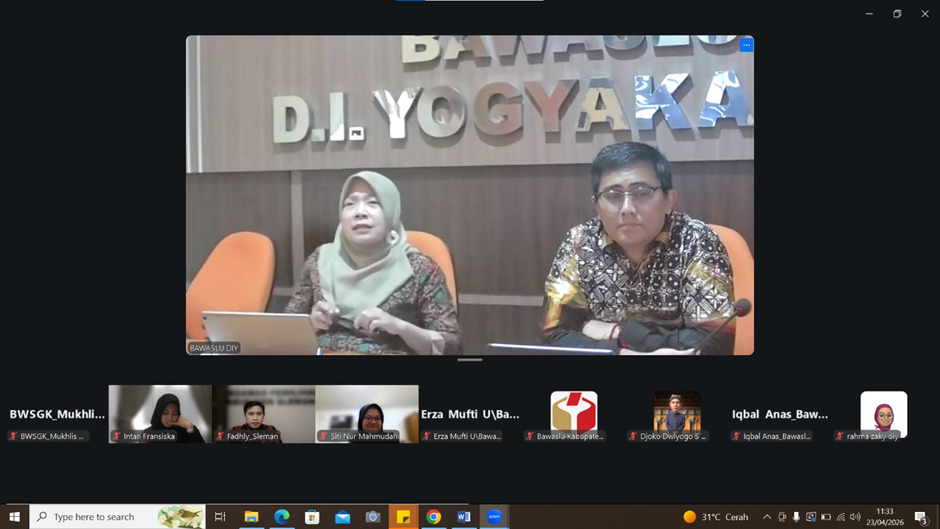This screenshot has height=529, width=940.
Task: Open the more options button on main video
Action: click(x=746, y=45)
